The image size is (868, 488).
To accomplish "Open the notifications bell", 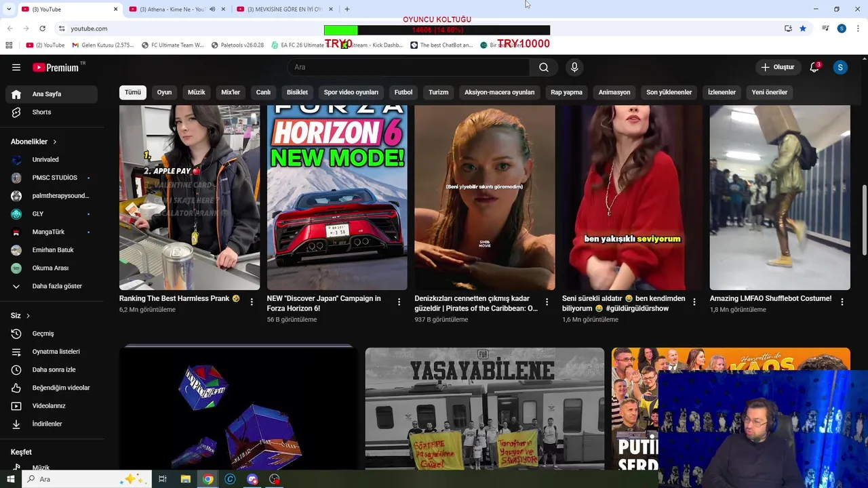I will [814, 67].
